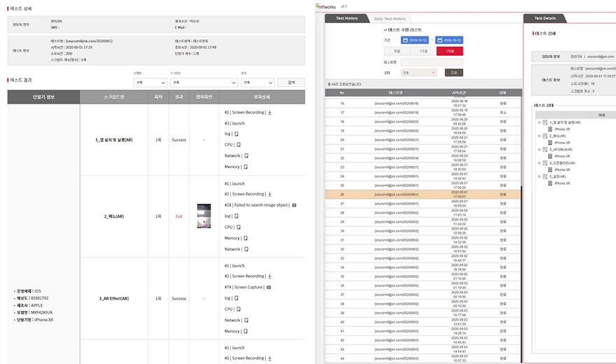The image size is (616, 364).
Task: Download Screen Recording for 1_앱 설치 및 실행(AR)
Action: (270, 112)
